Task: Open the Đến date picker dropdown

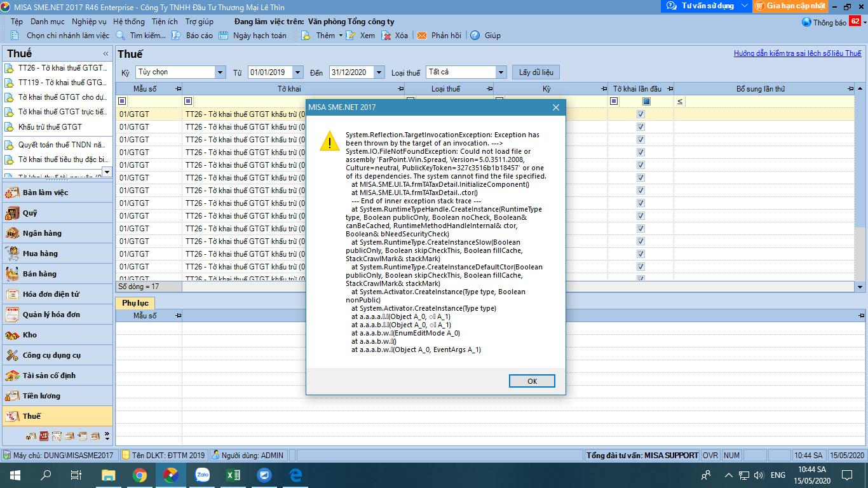Action: pos(379,72)
